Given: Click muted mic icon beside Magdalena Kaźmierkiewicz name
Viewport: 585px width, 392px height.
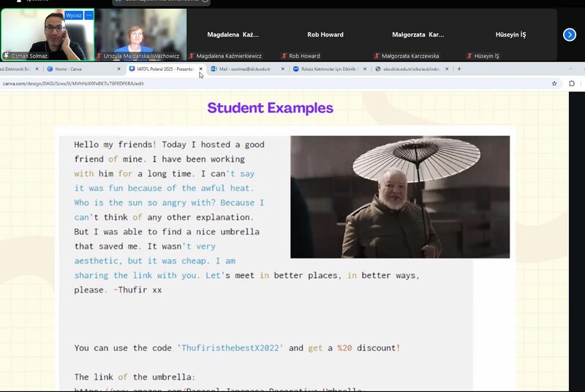Looking at the screenshot, I should pos(192,56).
